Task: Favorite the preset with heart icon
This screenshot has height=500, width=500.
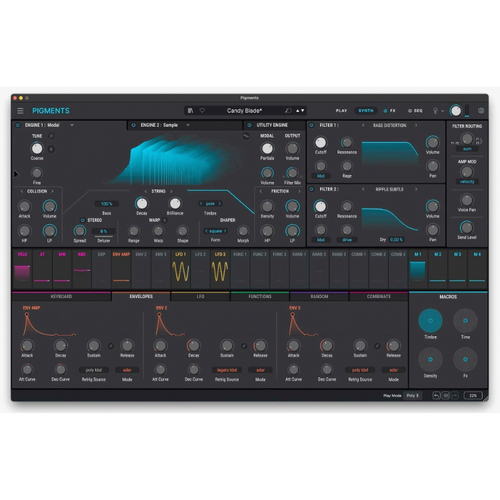Action: [202, 111]
